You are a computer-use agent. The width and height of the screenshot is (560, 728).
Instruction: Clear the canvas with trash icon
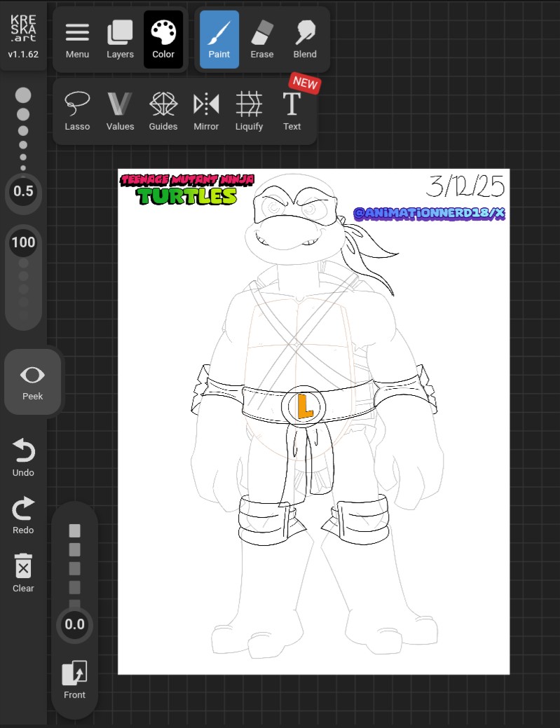[23, 573]
